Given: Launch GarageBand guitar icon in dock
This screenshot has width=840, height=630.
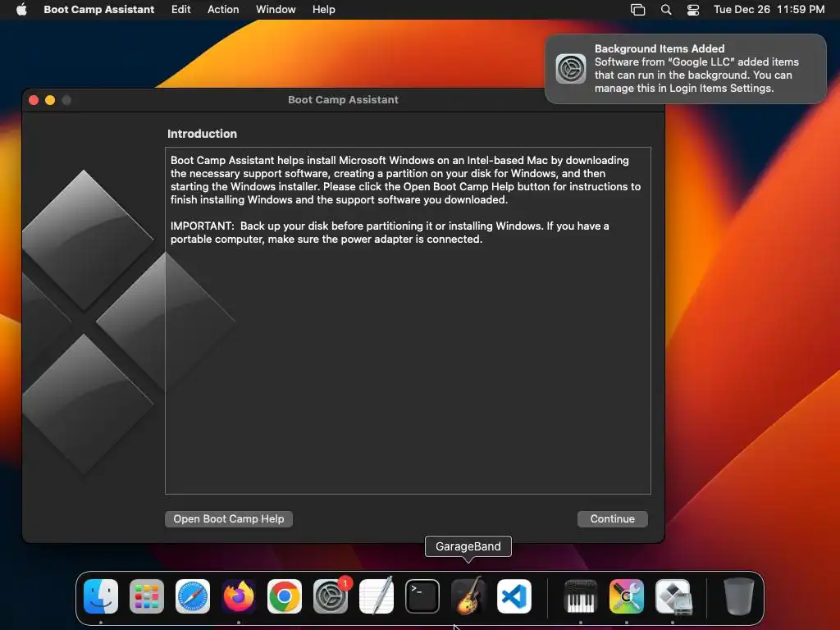Looking at the screenshot, I should [468, 596].
